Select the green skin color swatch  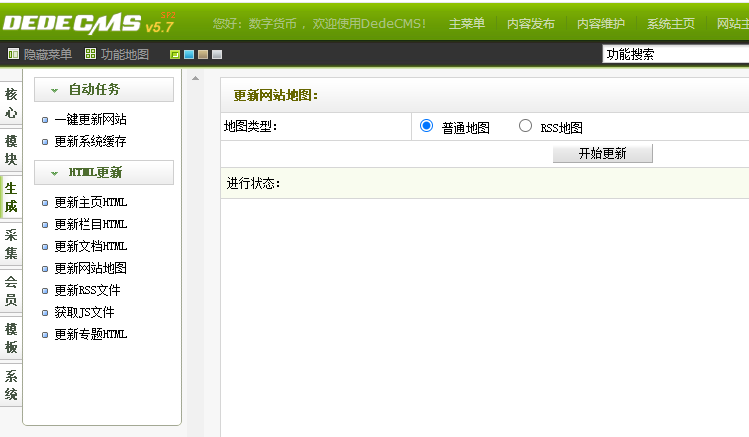point(175,54)
